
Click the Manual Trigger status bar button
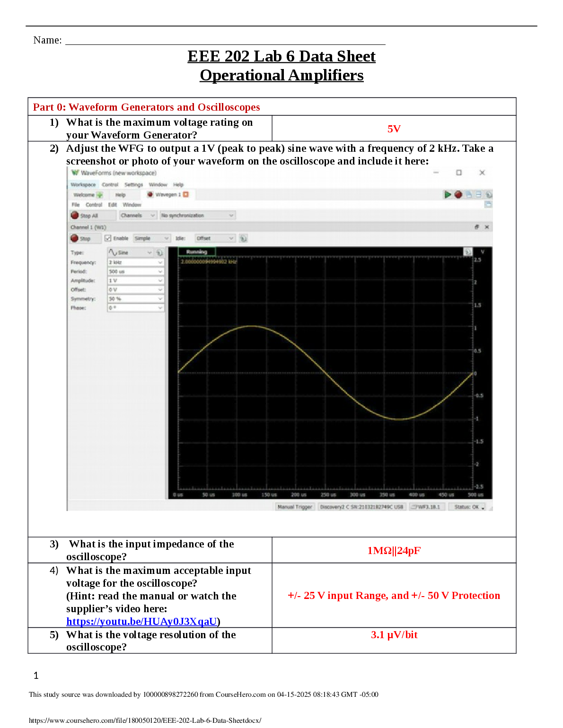click(295, 507)
